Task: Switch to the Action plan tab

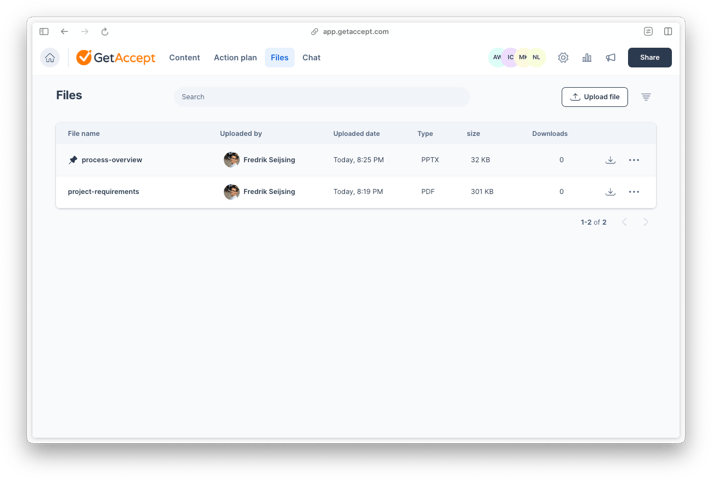Action: (235, 58)
